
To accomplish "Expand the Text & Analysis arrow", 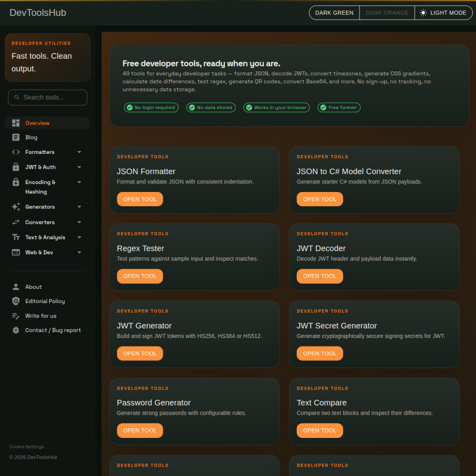I will (x=79, y=237).
